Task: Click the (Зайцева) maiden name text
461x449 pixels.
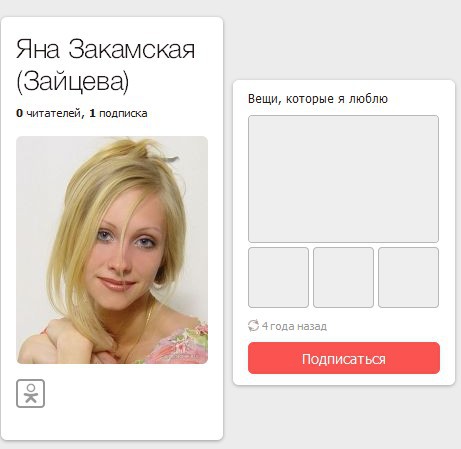Action: (73, 81)
